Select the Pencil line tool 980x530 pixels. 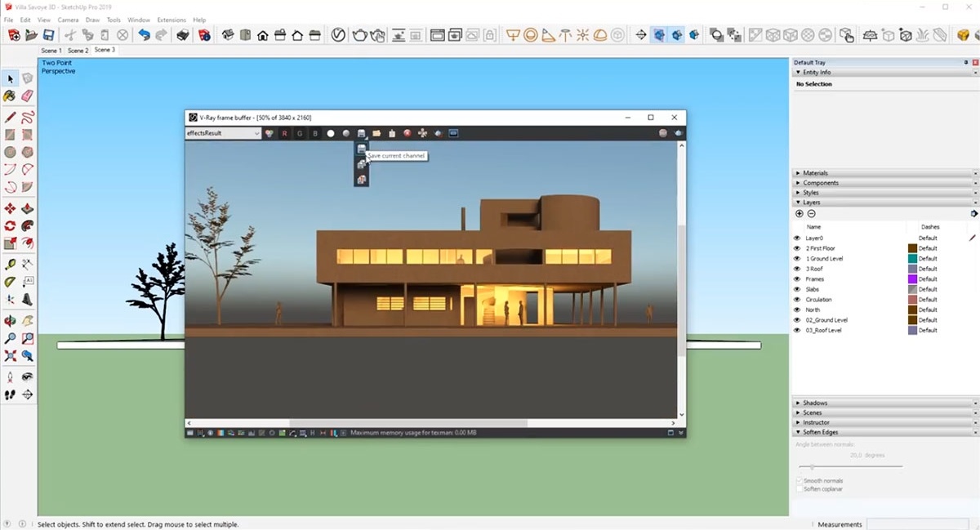tap(10, 117)
